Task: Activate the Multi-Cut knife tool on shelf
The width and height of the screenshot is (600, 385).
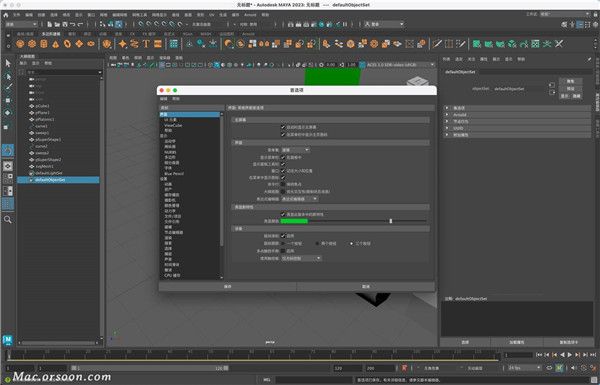Action: (x=437, y=44)
